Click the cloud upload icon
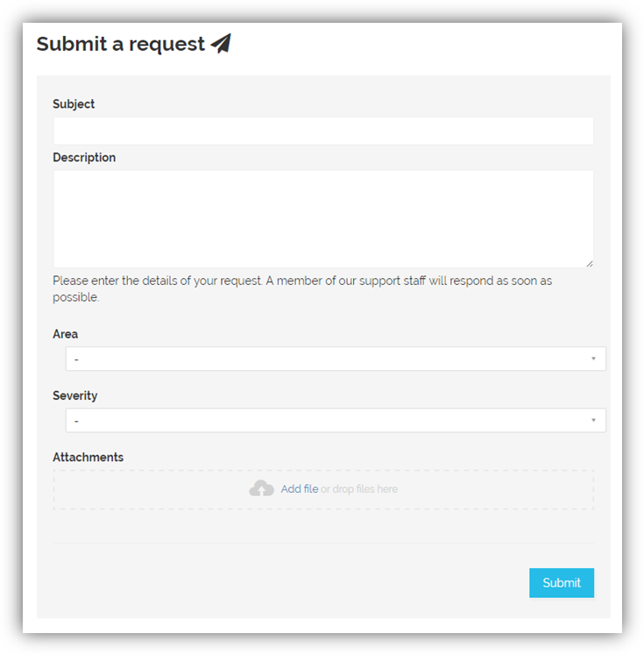 pos(261,489)
